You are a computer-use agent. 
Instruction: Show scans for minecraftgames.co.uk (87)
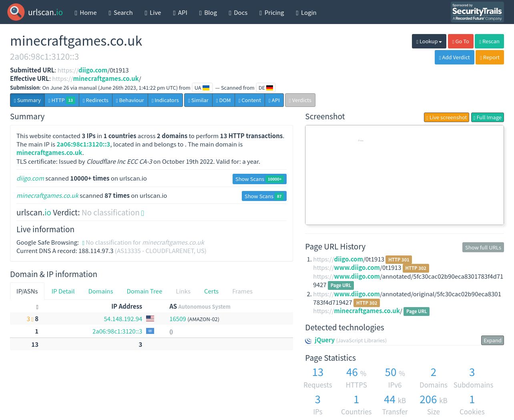[x=264, y=196]
